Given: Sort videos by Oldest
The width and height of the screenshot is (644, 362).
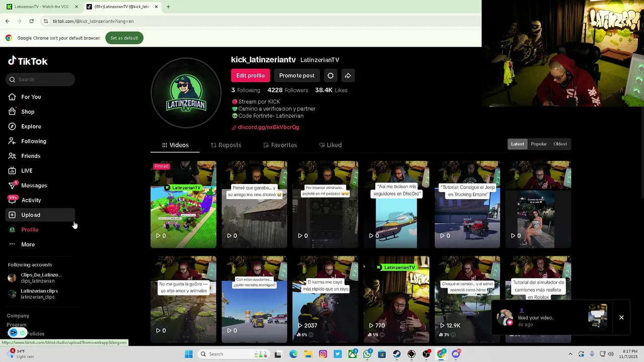Looking at the screenshot, I should (x=560, y=144).
